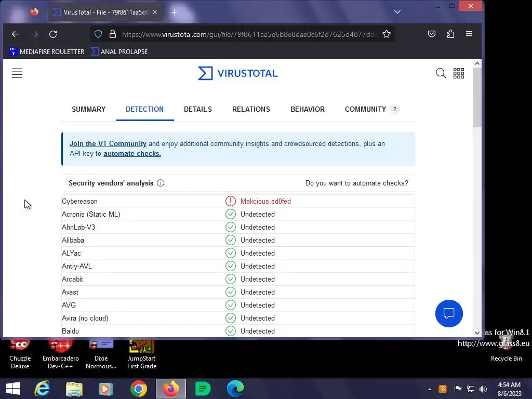Image resolution: width=532 pixels, height=399 pixels.
Task: Open the Firefox extensions puzzle icon
Action: [x=450, y=34]
